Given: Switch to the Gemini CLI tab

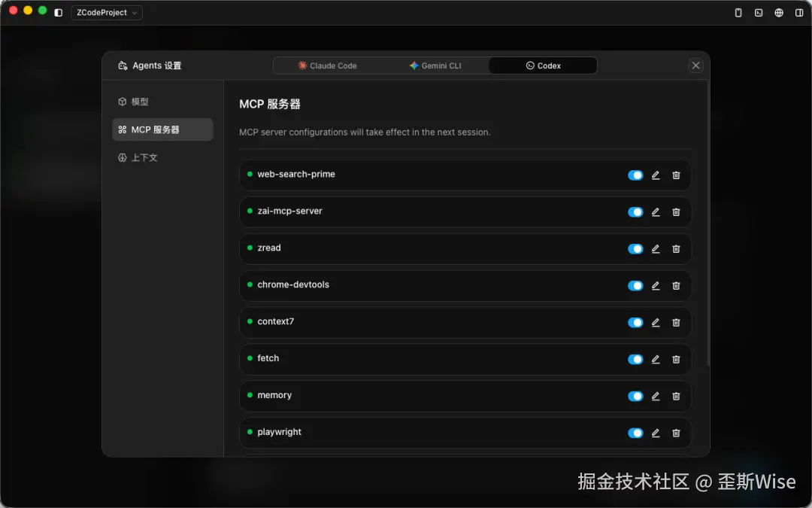Looking at the screenshot, I should (x=435, y=65).
